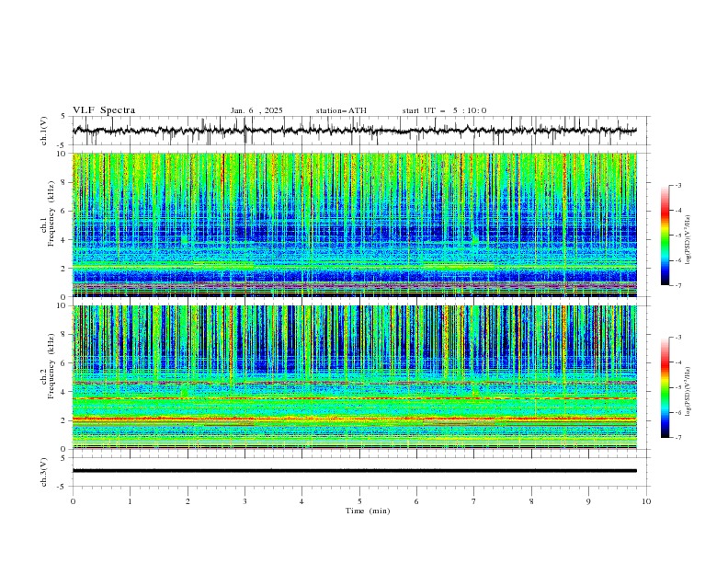
Task: Select the "ch.2 Frequency (kHz)" axis label
Action: pyautogui.click(x=48, y=366)
